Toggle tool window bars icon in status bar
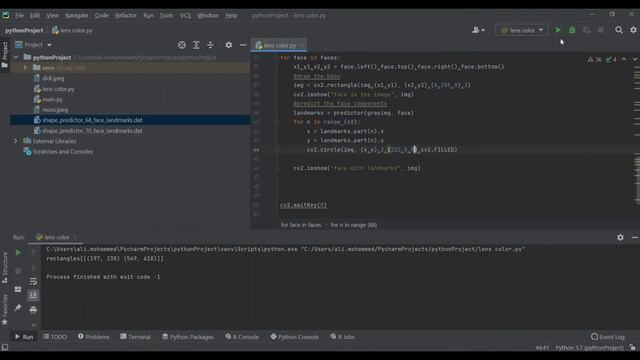 pyautogui.click(x=5, y=347)
